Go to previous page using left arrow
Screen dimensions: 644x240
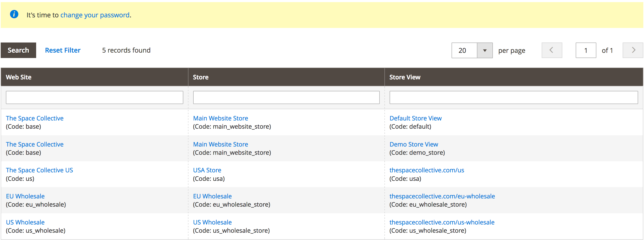point(552,50)
